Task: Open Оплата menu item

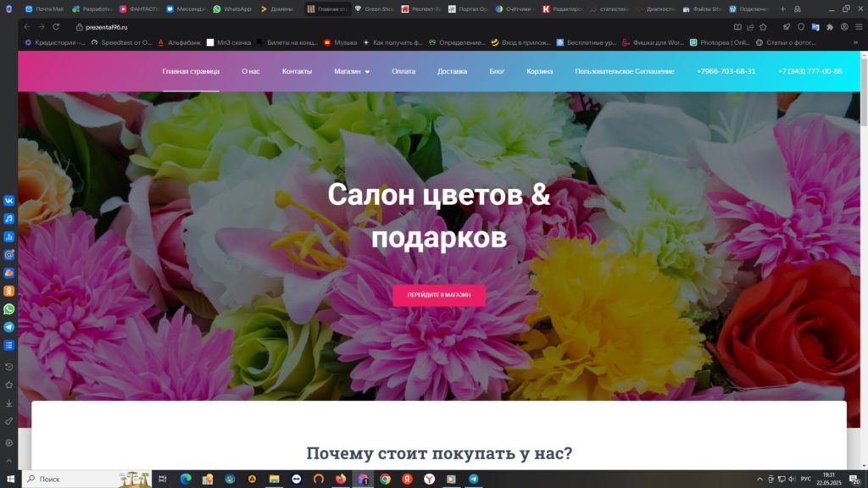Action: pos(403,71)
